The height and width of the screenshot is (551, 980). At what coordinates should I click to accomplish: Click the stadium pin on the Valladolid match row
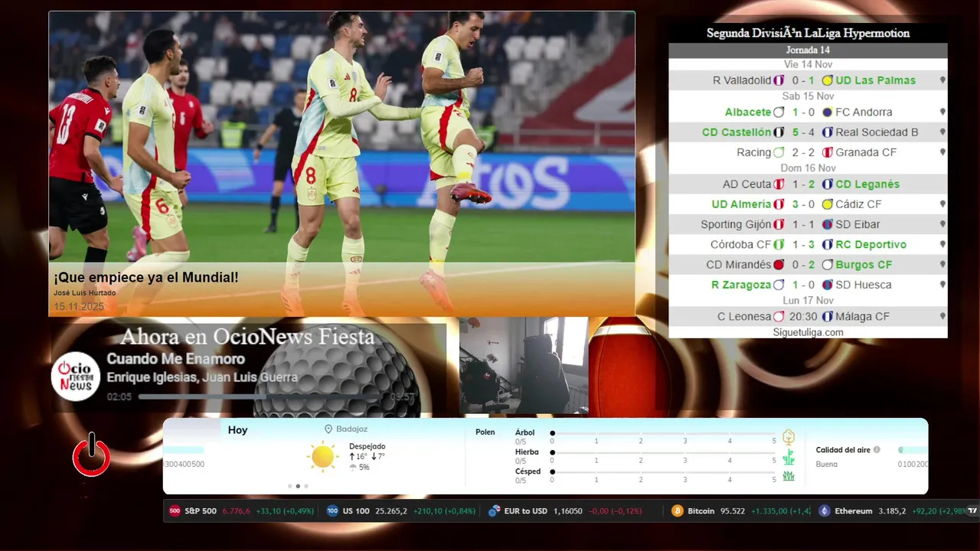point(942,80)
